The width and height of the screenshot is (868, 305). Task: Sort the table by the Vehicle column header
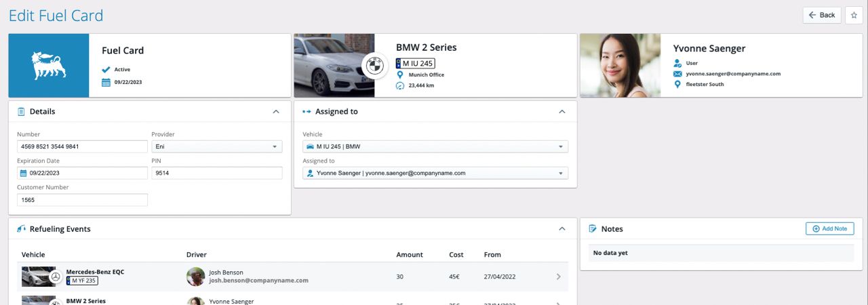click(33, 255)
